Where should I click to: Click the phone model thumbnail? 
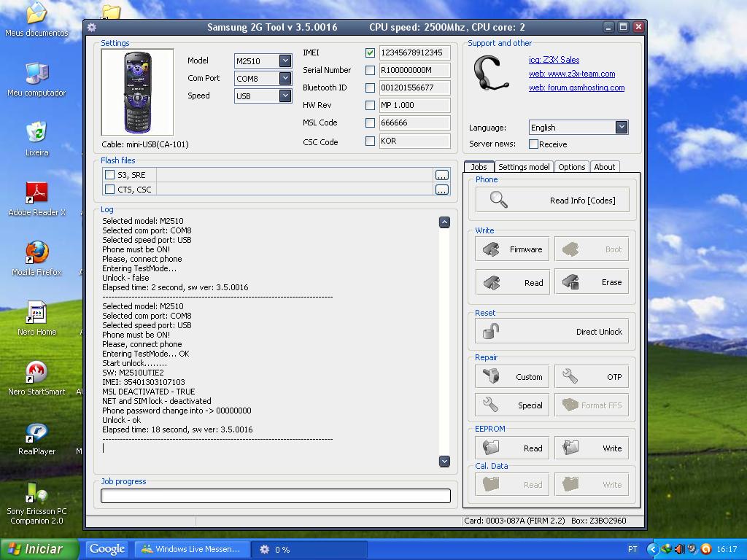point(137,93)
